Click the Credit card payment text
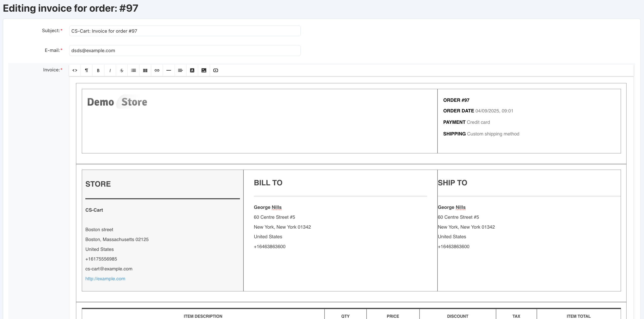 click(478, 122)
